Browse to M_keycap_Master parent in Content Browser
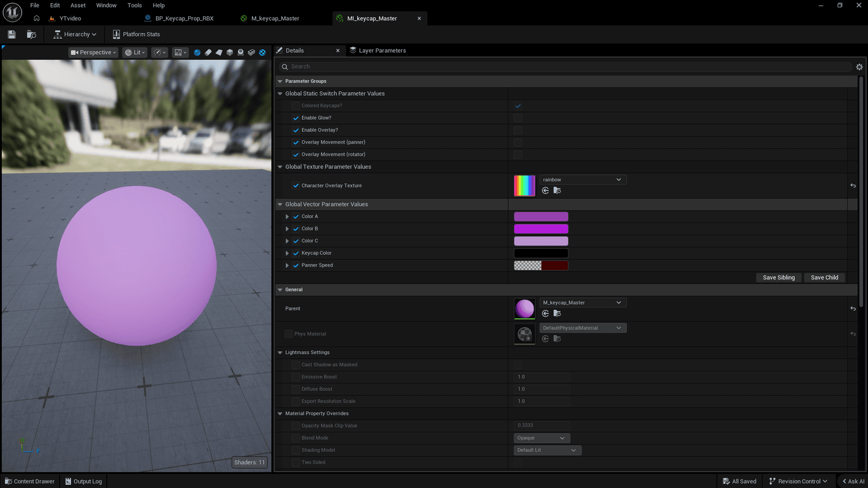The width and height of the screenshot is (868, 488). pos(557,313)
